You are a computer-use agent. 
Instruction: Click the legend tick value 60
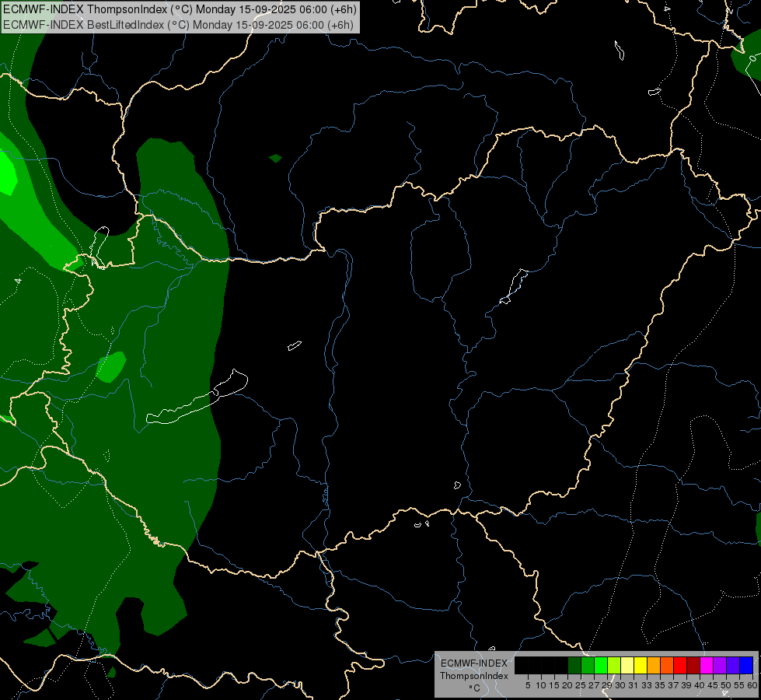pyautogui.click(x=752, y=685)
